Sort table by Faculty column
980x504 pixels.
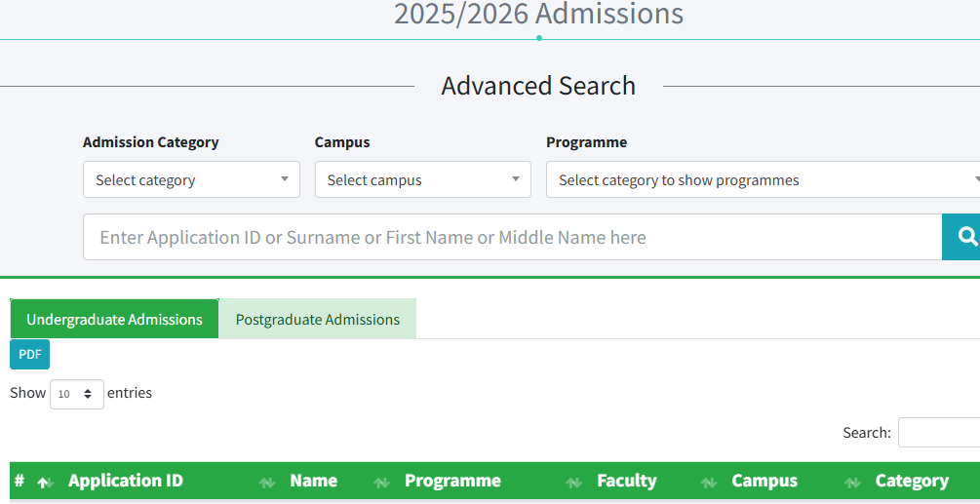click(x=627, y=481)
